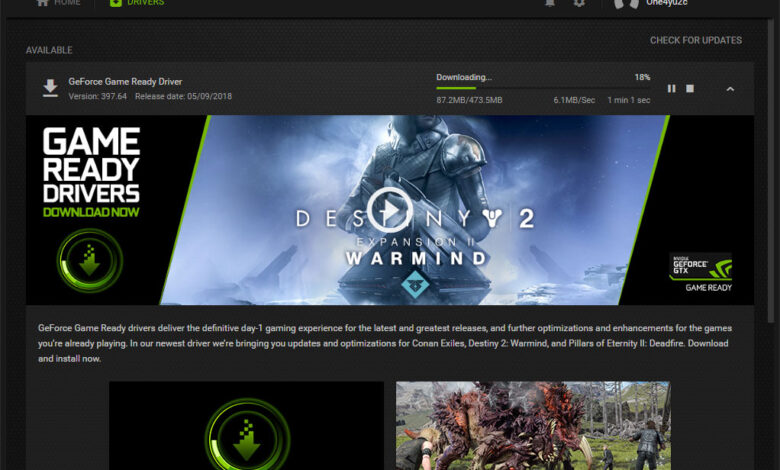Select the Drivers tab
Viewport: 780px width, 470px height.
(x=136, y=4)
